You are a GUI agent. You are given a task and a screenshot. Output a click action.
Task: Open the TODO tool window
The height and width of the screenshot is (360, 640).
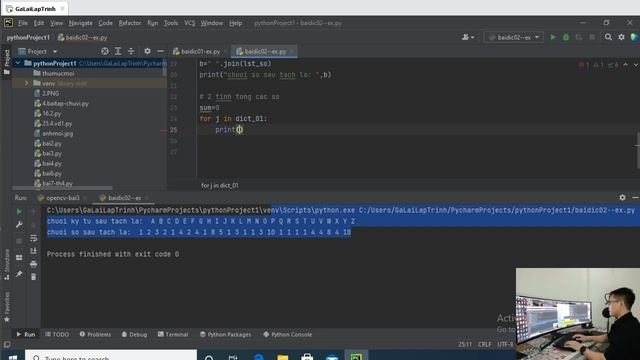point(57,334)
